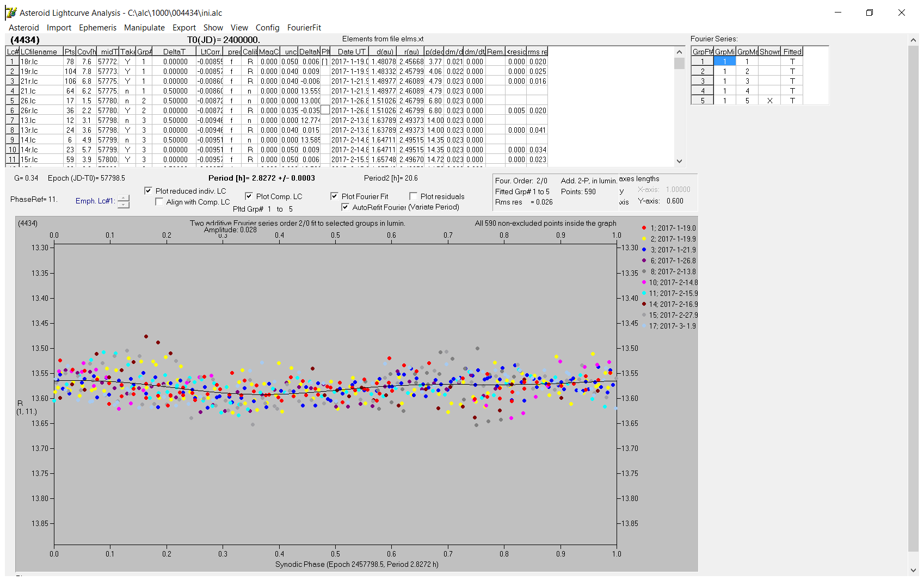This screenshot has width=924, height=581.
Task: Select the blue legend dot for 2017-1-21.9
Action: [x=644, y=250]
